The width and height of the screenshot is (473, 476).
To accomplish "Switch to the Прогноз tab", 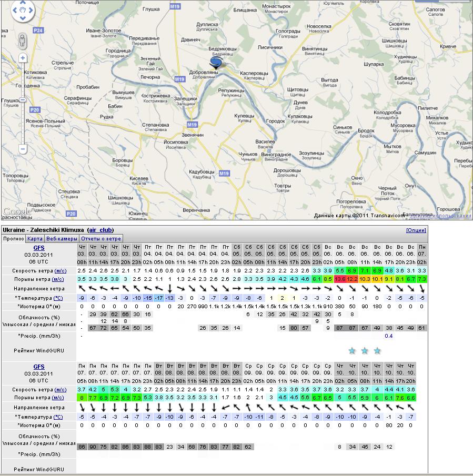I will coord(14,238).
